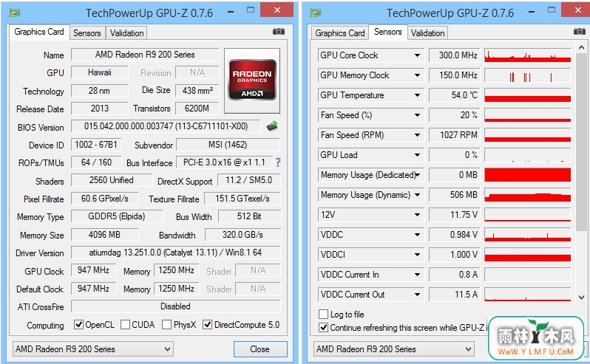Image resolution: width=590 pixels, height=364 pixels.
Task: Open the GPU Memory Clock sensor dropdown
Action: 417,75
